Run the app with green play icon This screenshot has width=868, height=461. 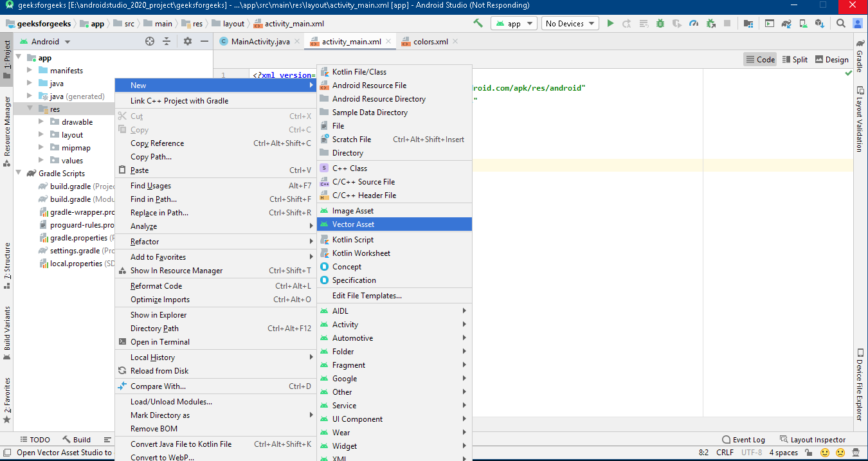point(610,23)
